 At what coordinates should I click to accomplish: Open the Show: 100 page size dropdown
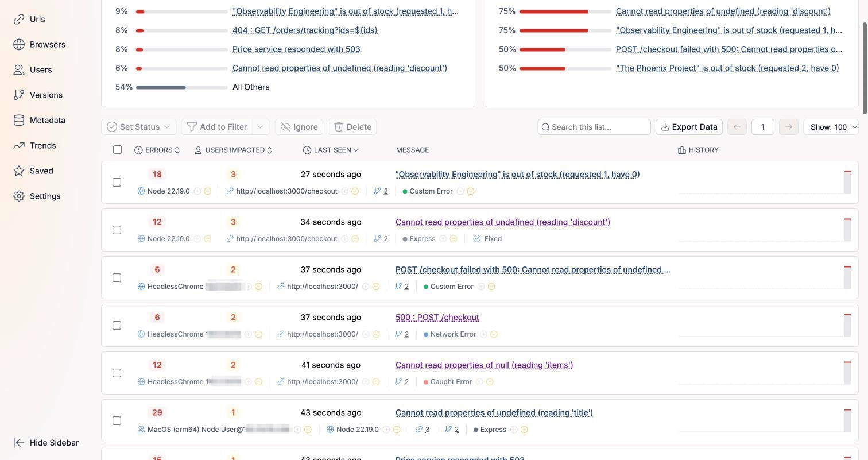(x=831, y=127)
